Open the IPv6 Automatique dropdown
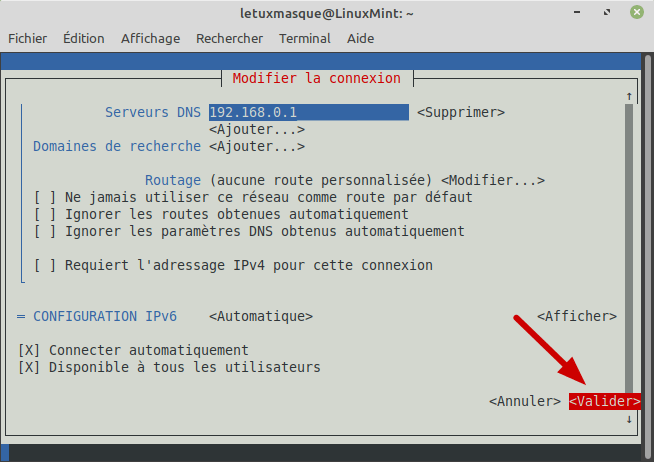654x462 pixels. coord(261,316)
